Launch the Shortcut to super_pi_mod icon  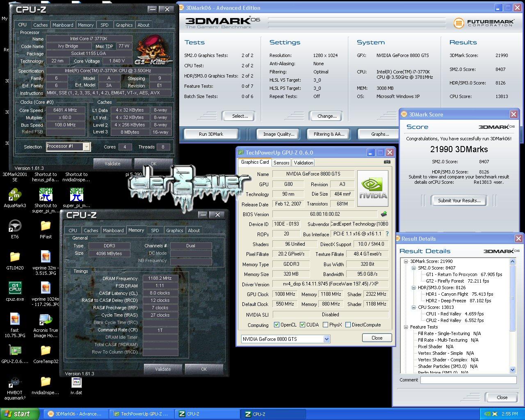46,195
